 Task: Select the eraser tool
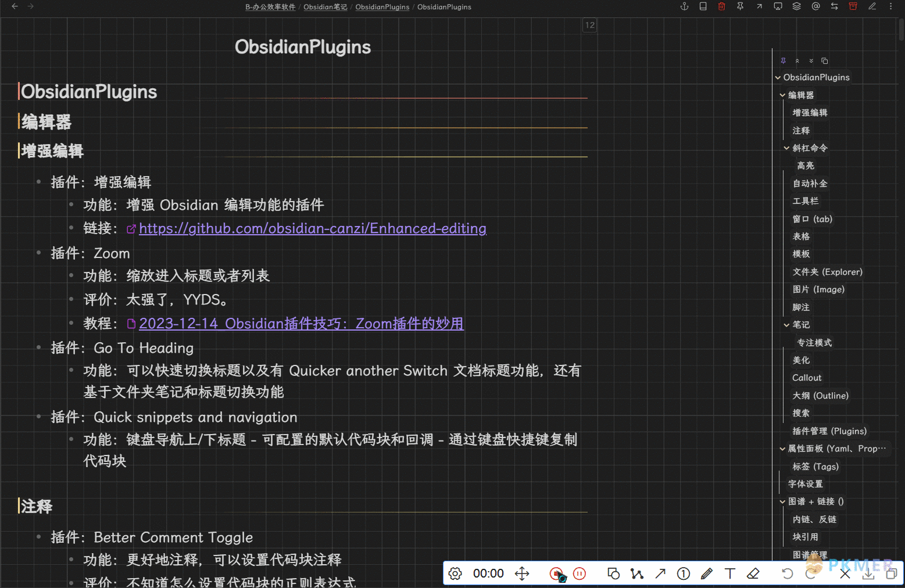pyautogui.click(x=753, y=573)
